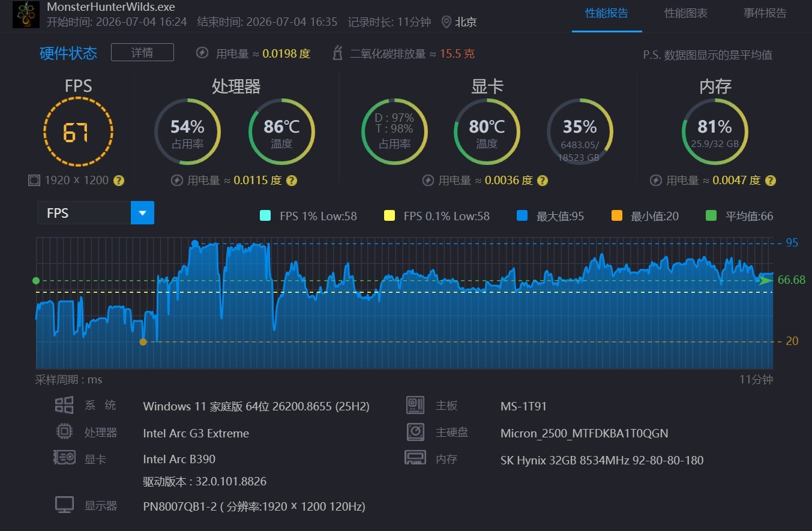Click the FPS metric selector field
The width and height of the screenshot is (812, 531).
click(x=95, y=213)
